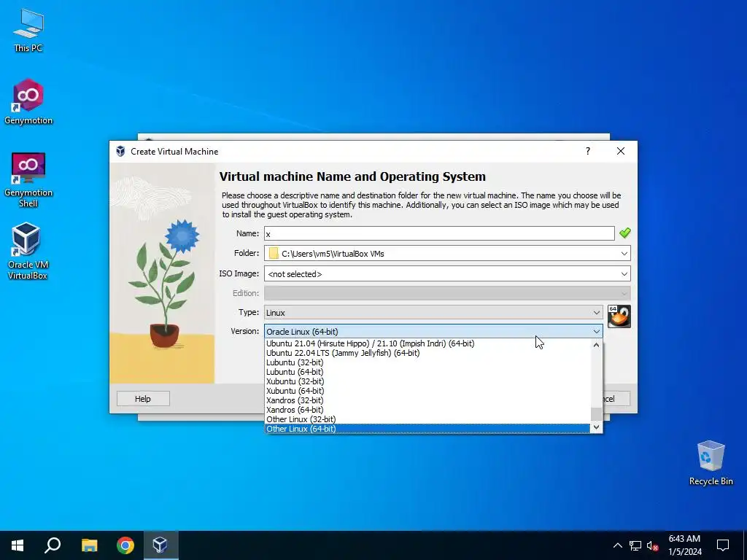Click the partially hidden Cancel button
Image resolution: width=747 pixels, height=560 pixels.
click(617, 399)
